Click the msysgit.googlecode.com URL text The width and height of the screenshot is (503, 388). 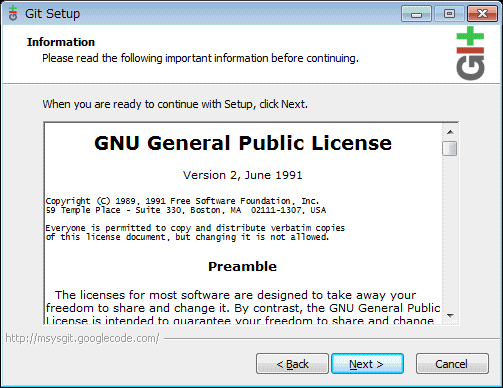[82, 338]
